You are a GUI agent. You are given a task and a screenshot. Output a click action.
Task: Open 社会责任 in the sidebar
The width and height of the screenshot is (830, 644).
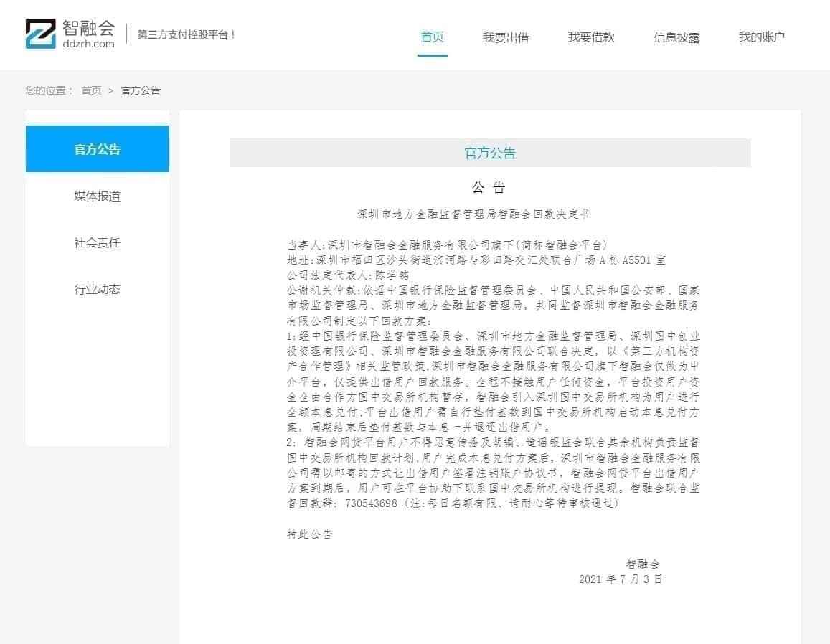(98, 242)
